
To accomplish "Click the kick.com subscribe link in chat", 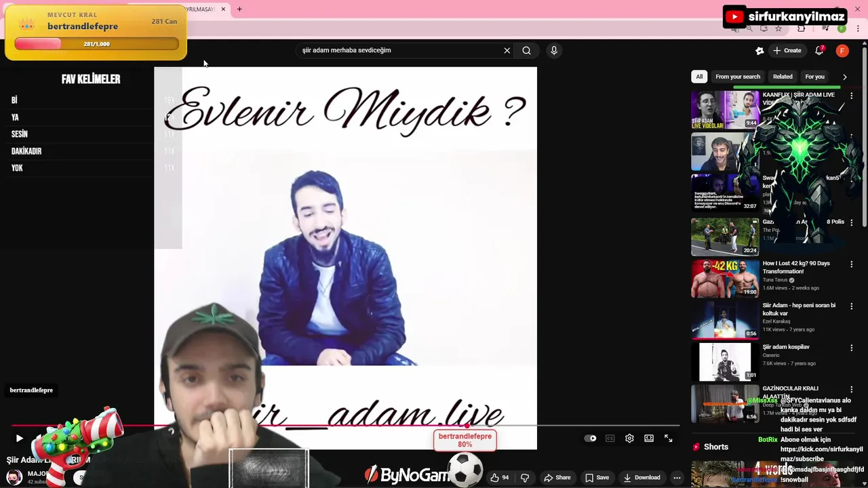I will (821, 454).
